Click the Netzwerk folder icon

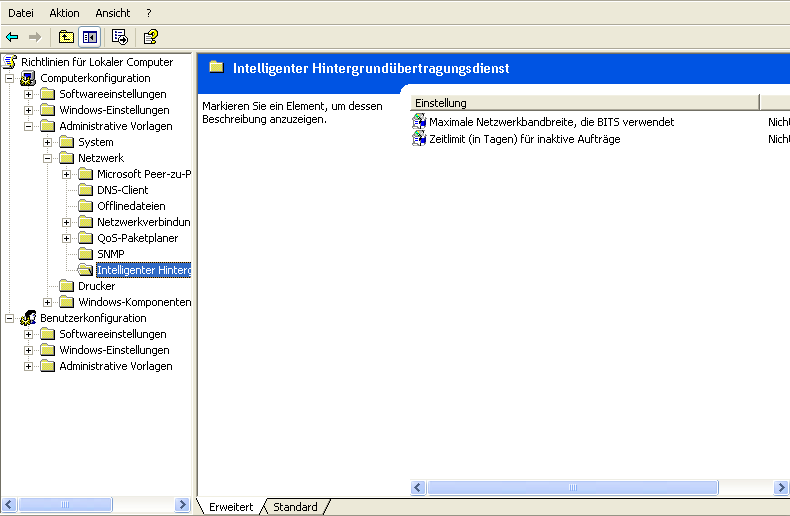[x=67, y=158]
